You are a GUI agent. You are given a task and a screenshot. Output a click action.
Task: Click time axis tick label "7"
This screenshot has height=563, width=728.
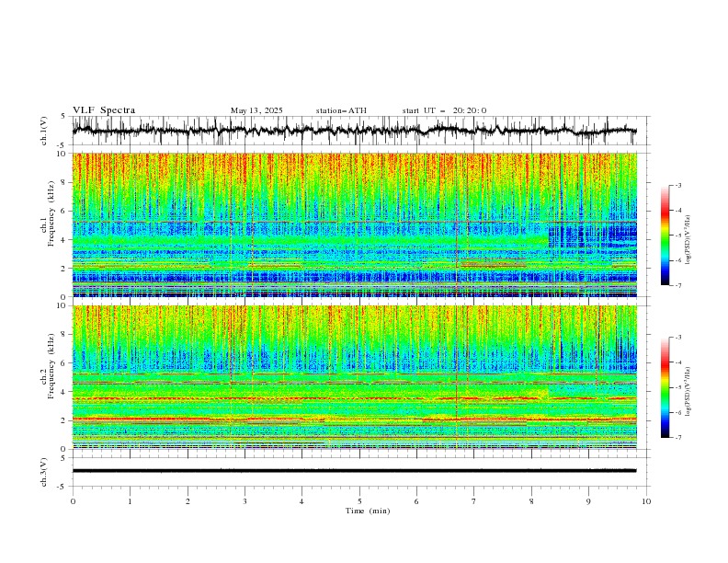[474, 501]
